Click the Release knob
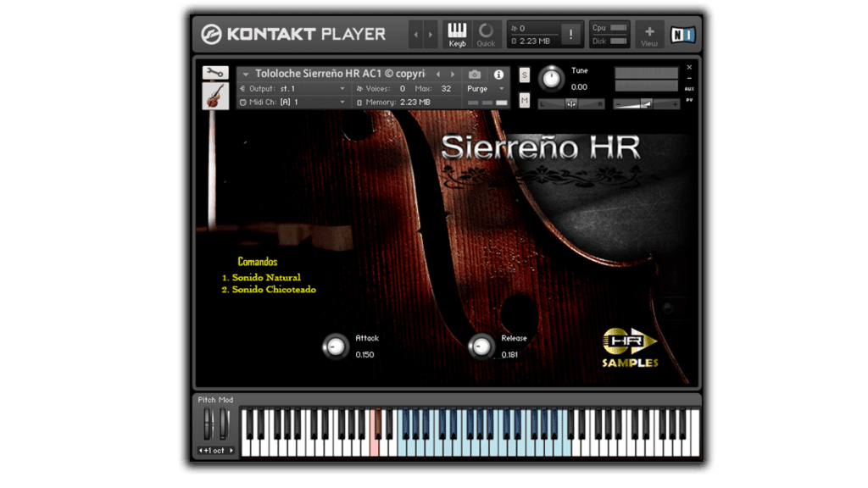This screenshot has height=488, width=868. pos(481,347)
